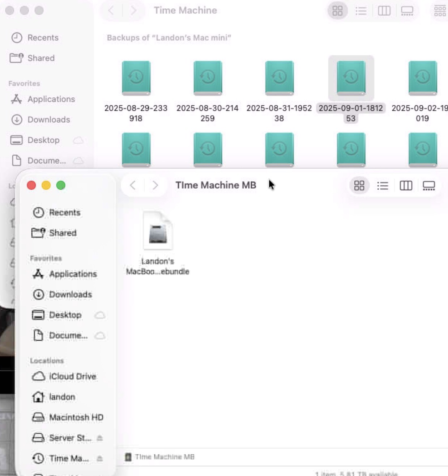
Task: Close the Time Machine MB window
Action: 31,185
